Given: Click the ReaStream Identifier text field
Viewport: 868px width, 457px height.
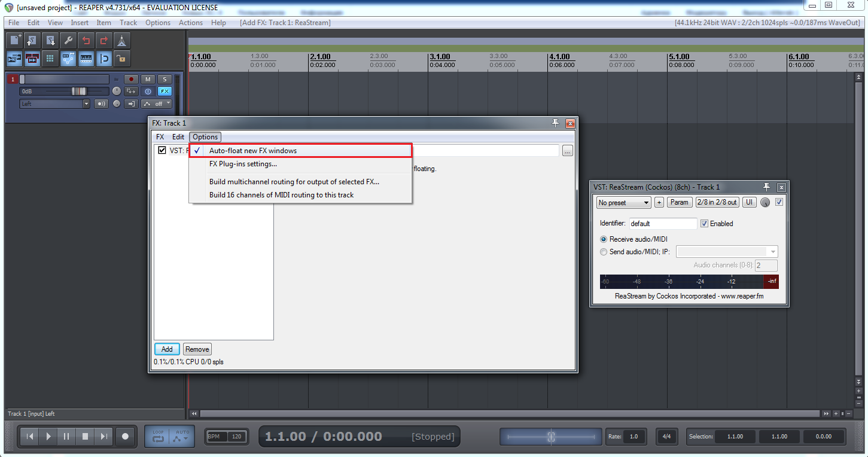Looking at the screenshot, I should 663,224.
